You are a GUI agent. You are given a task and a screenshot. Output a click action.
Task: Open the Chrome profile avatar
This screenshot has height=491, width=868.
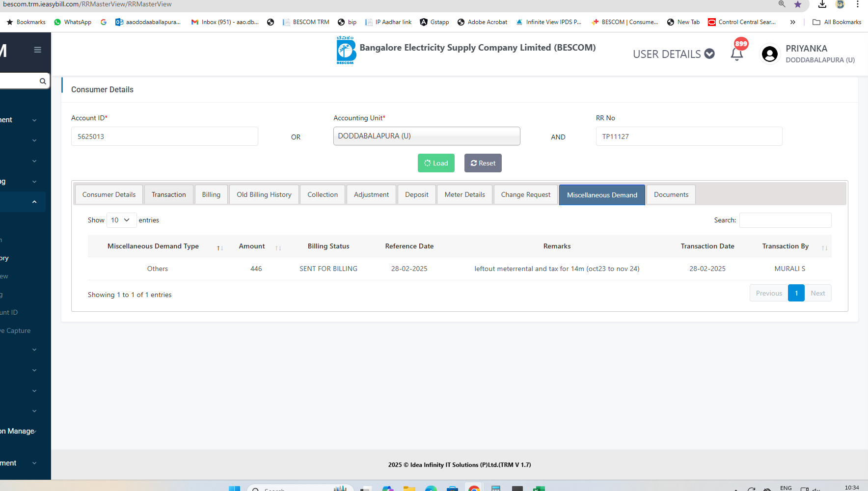click(840, 4)
